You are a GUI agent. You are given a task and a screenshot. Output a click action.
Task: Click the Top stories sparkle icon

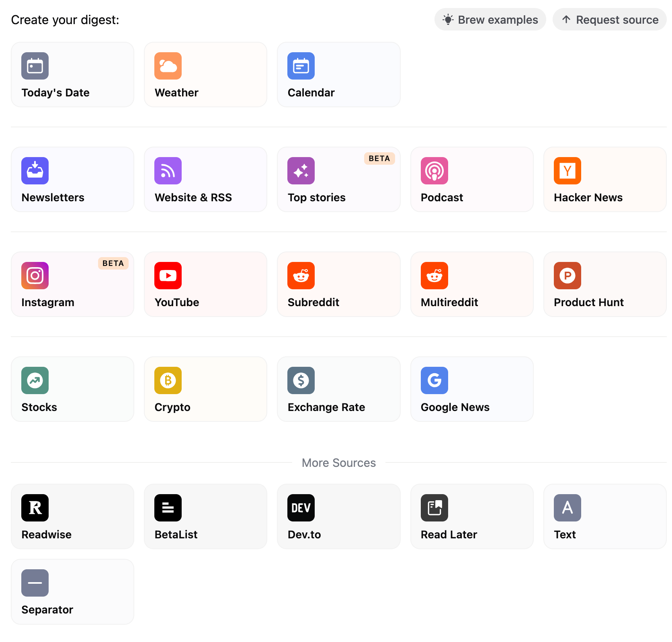coord(301,171)
